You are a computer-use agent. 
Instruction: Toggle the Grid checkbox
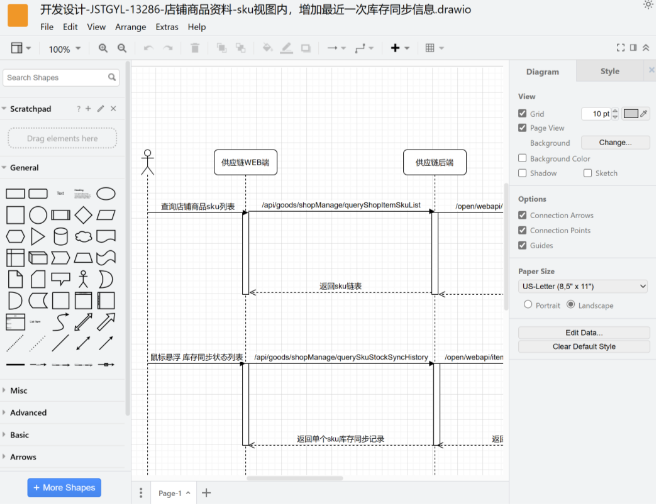tap(523, 114)
